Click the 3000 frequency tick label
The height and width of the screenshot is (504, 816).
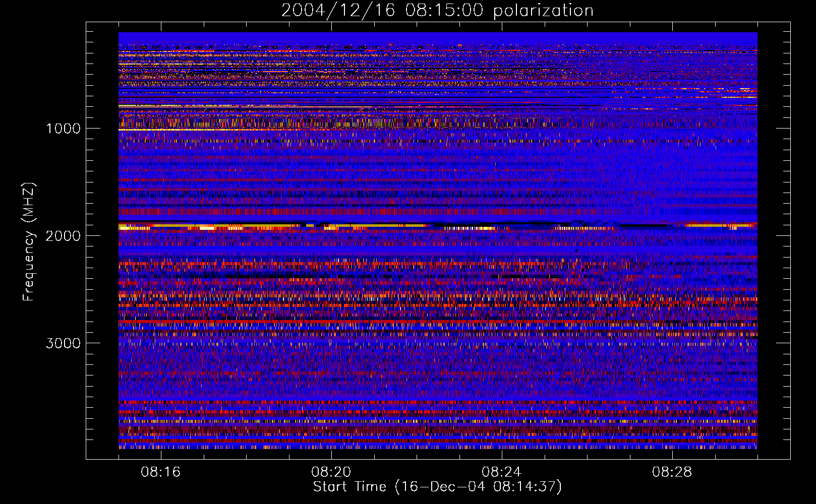[x=63, y=343]
